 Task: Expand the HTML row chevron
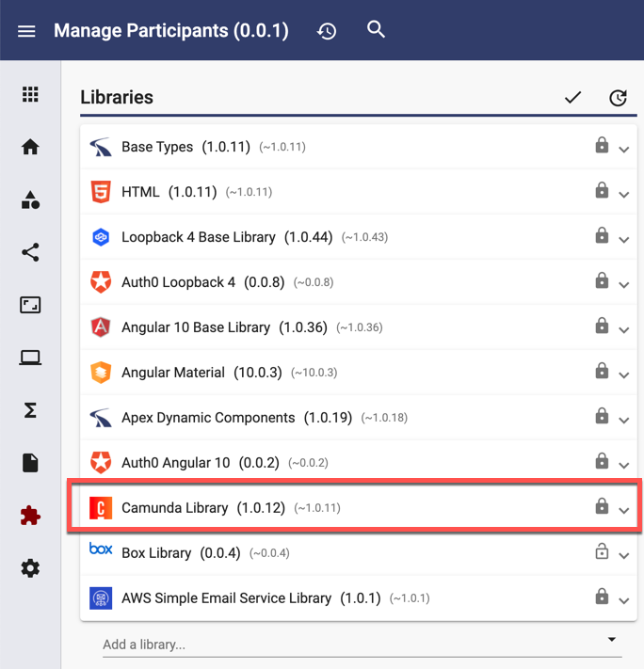pos(624,195)
